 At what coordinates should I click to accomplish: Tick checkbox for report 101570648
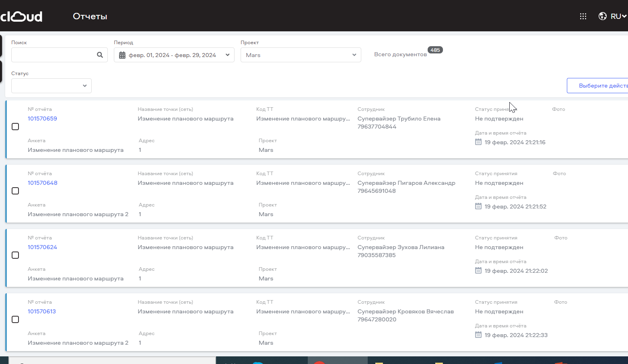[x=15, y=191]
